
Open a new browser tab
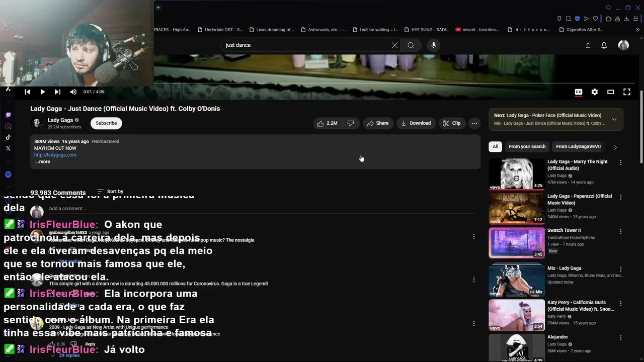158,8
